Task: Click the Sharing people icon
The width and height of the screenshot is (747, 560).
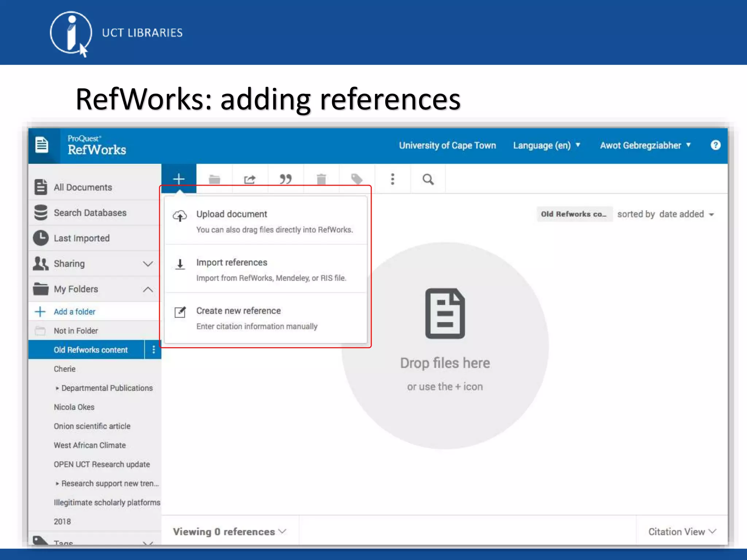Action: pos(40,264)
